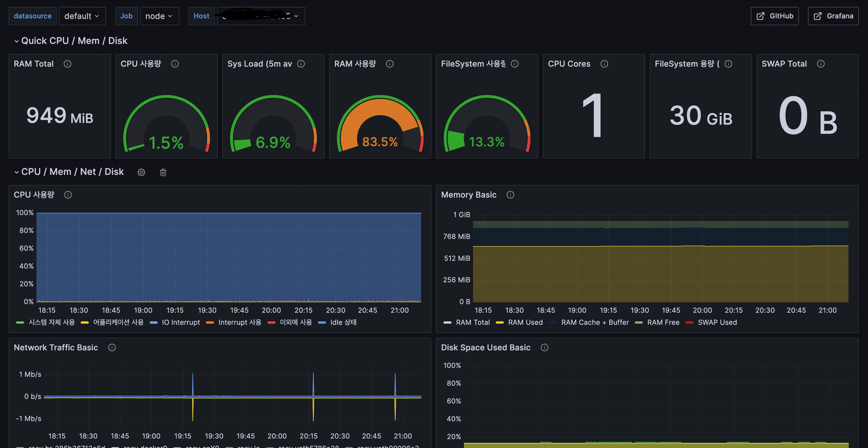Click the SWAP Total panel info icon
This screenshot has height=448, width=868.
coord(821,64)
